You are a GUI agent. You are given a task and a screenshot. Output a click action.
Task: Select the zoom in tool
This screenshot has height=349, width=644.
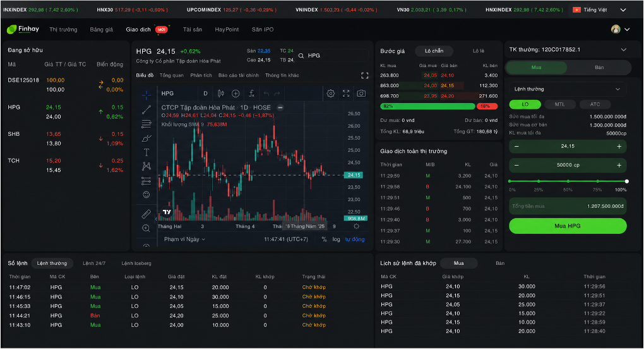(146, 228)
